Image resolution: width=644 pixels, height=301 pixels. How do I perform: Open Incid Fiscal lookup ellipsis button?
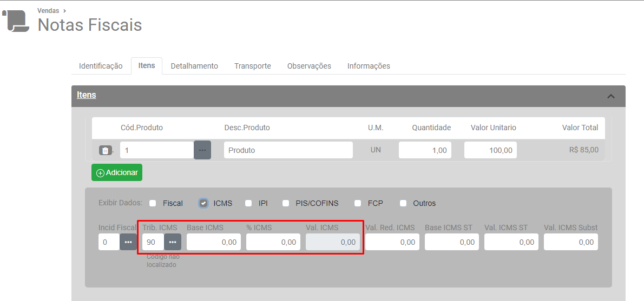pyautogui.click(x=129, y=242)
